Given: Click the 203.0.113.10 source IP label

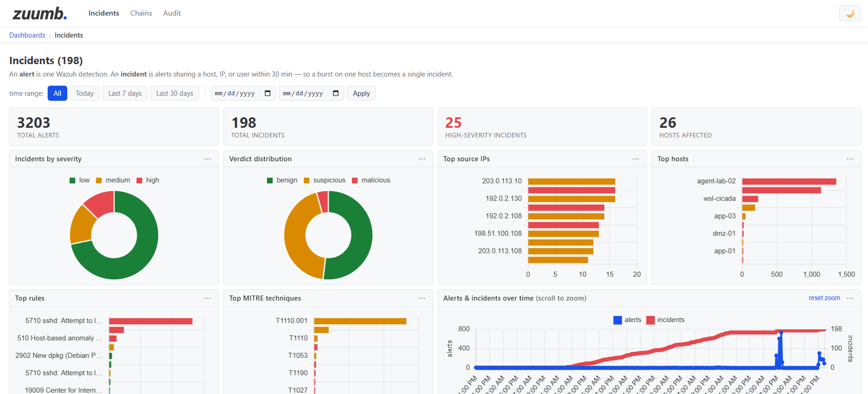Looking at the screenshot, I should 502,181.
